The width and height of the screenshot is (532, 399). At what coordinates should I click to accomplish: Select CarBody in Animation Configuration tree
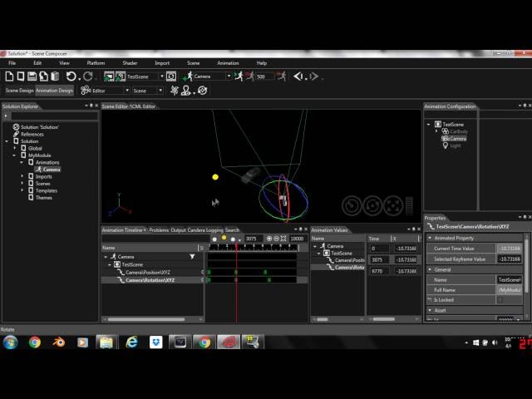click(x=459, y=131)
